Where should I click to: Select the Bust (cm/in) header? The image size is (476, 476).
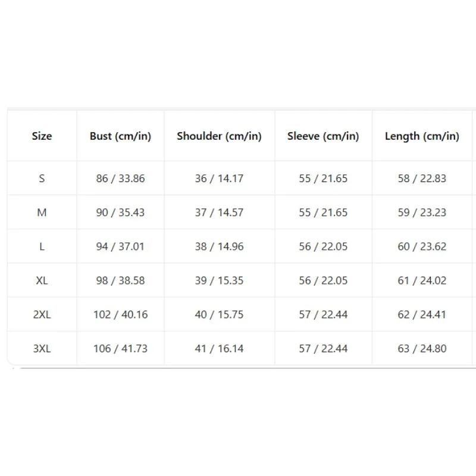coord(121,136)
